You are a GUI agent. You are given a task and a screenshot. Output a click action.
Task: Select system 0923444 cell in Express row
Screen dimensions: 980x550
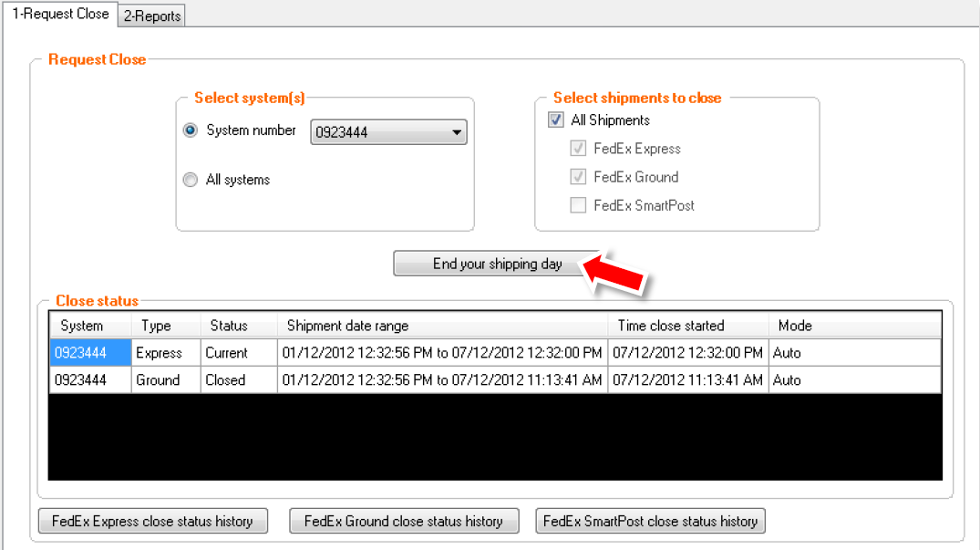90,353
